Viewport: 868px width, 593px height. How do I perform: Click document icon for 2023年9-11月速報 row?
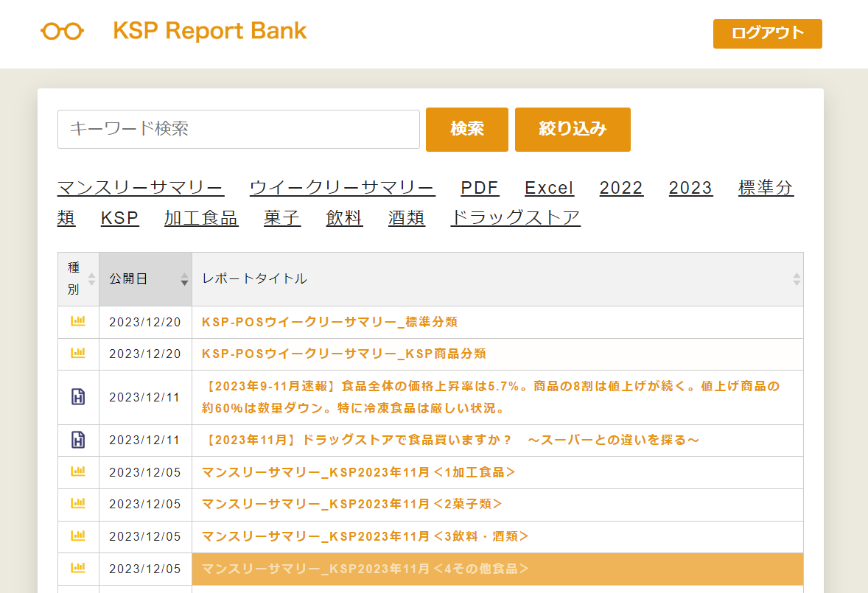point(78,396)
